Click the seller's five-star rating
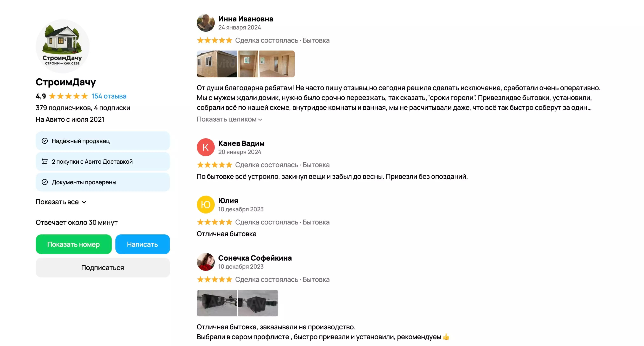The image size is (644, 346). point(68,96)
